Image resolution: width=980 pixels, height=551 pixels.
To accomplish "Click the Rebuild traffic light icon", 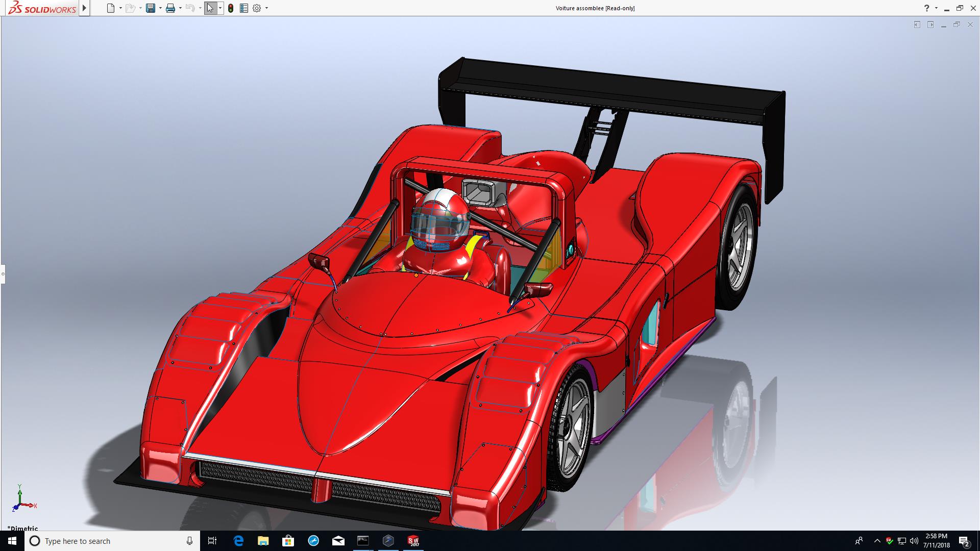I will point(231,8).
